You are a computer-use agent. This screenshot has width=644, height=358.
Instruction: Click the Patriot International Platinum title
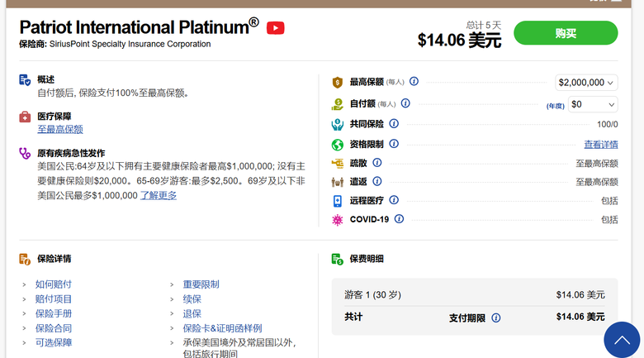coord(139,27)
